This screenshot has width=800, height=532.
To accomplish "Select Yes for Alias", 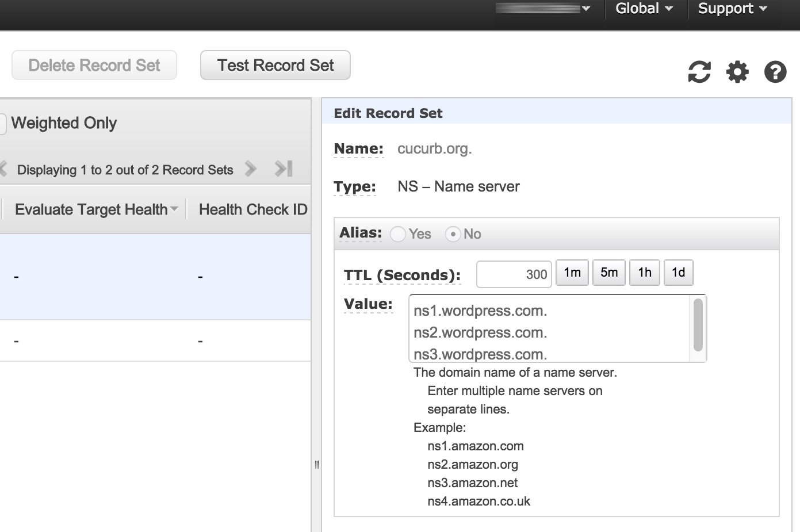I will [x=398, y=234].
